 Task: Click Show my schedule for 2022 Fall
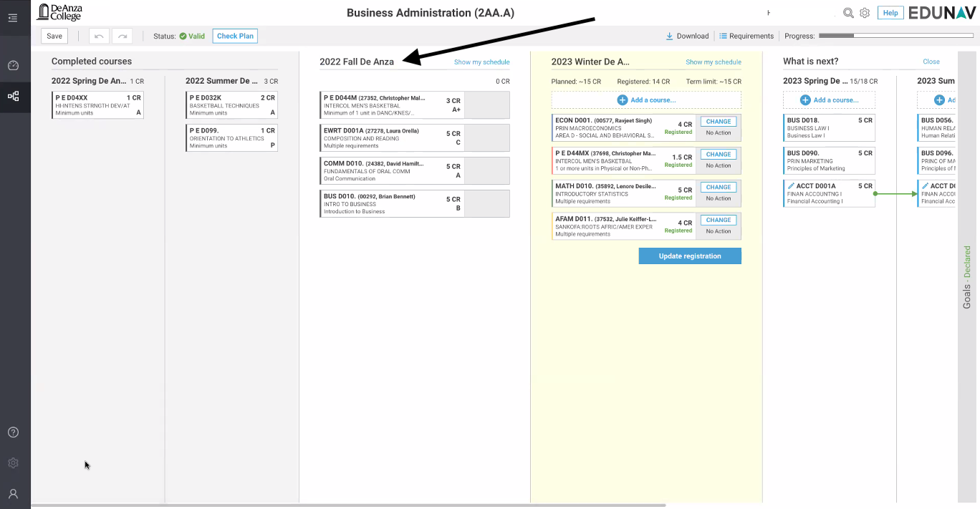481,62
